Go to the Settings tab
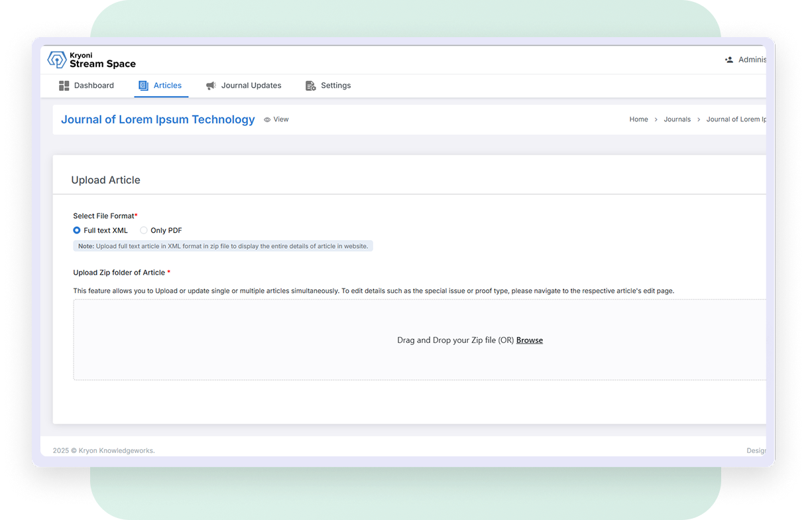The width and height of the screenshot is (812, 520). pos(328,86)
